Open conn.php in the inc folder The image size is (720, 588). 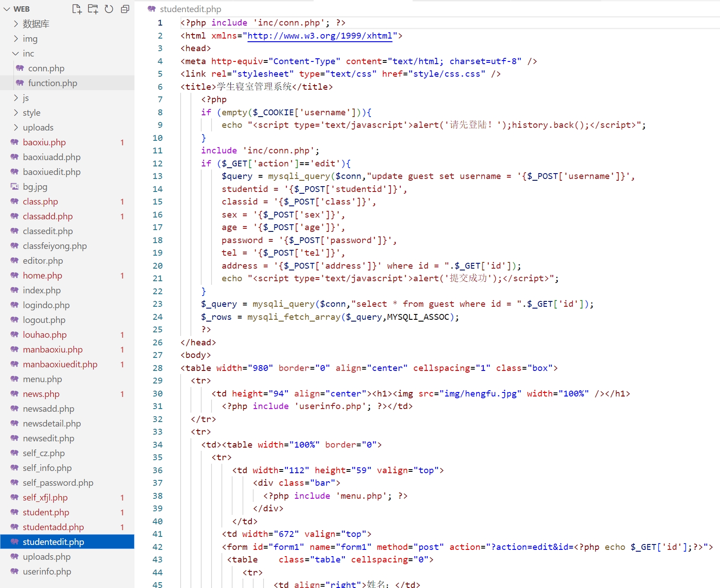(x=67, y=68)
